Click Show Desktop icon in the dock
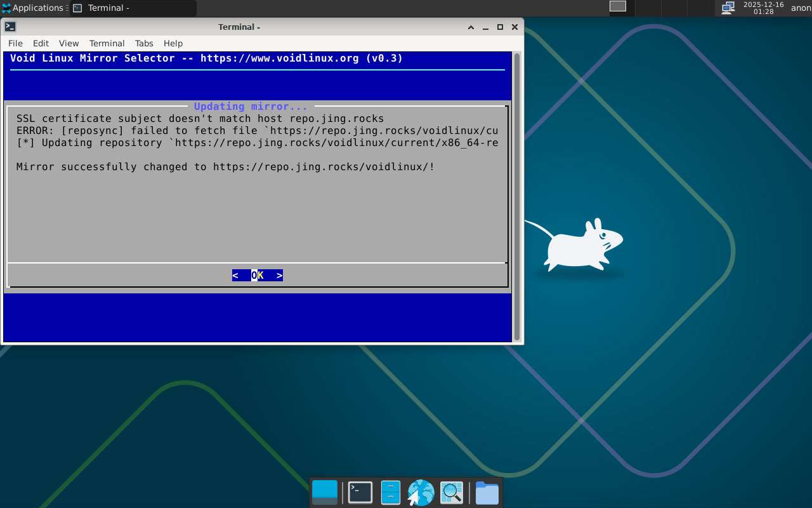Screen dimensions: 812x508 (x=325, y=493)
